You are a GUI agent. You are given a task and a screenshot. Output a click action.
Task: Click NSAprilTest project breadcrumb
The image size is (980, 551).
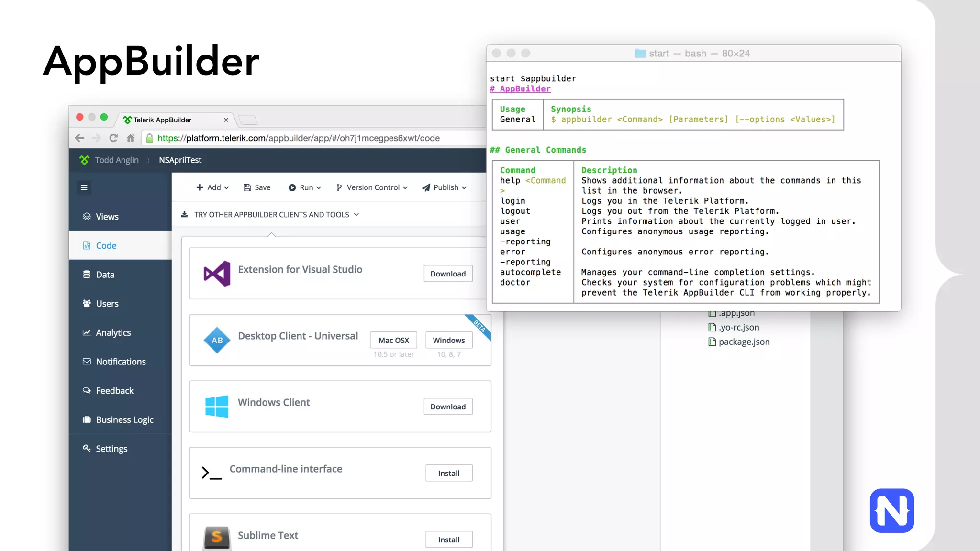[180, 160]
